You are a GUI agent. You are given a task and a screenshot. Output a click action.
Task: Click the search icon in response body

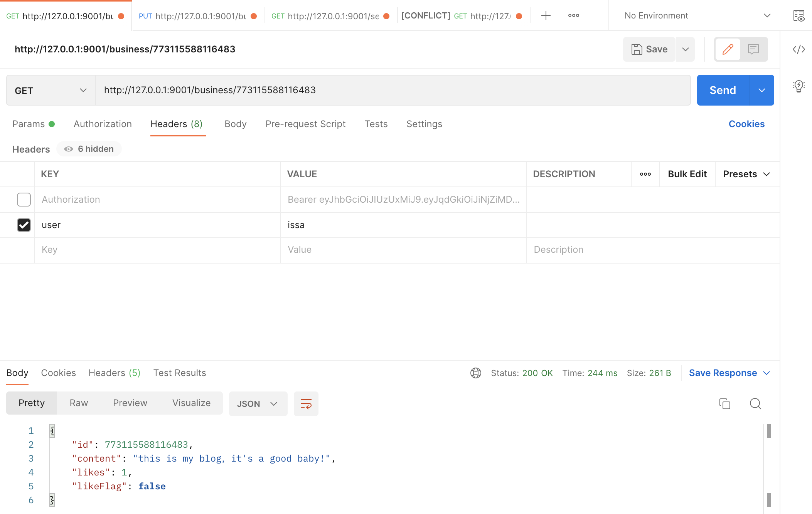click(756, 404)
